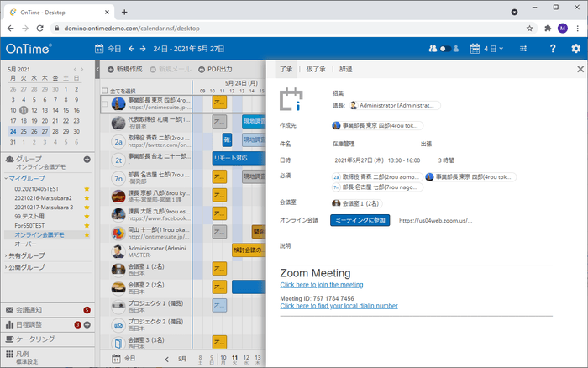Tick checkbox for 事業部長 東京 四郎 row
Image resolution: width=588 pixels, height=368 pixels.
tap(104, 104)
